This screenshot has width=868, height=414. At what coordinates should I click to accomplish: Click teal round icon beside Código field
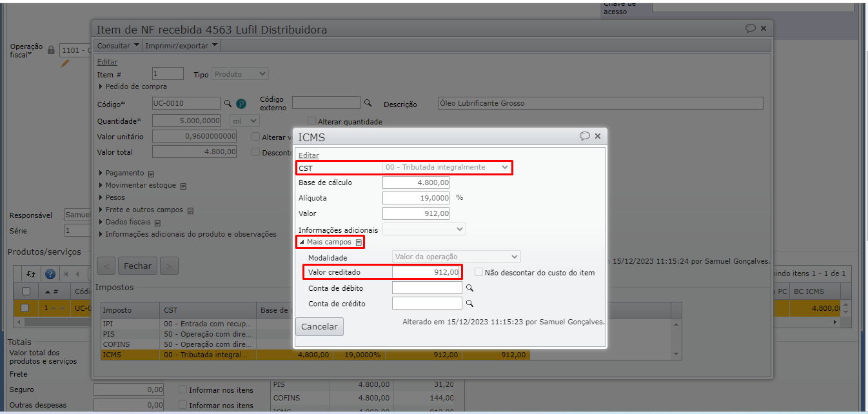pos(241,103)
